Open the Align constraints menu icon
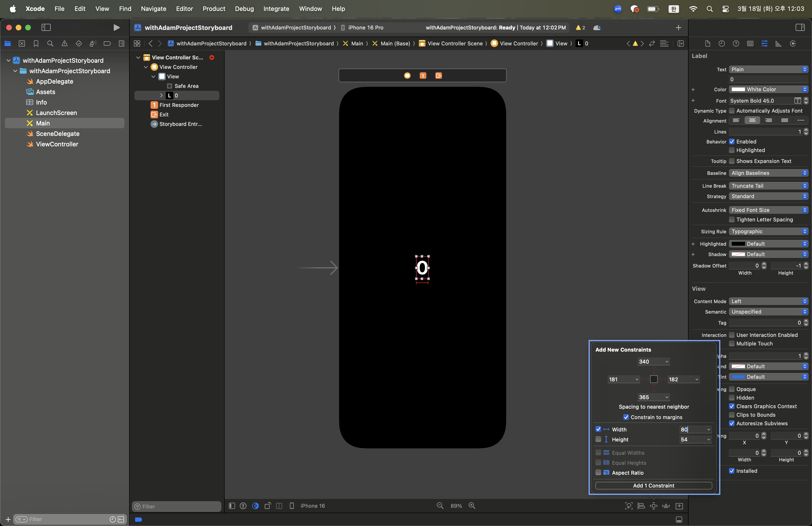The image size is (812, 526). (641, 506)
